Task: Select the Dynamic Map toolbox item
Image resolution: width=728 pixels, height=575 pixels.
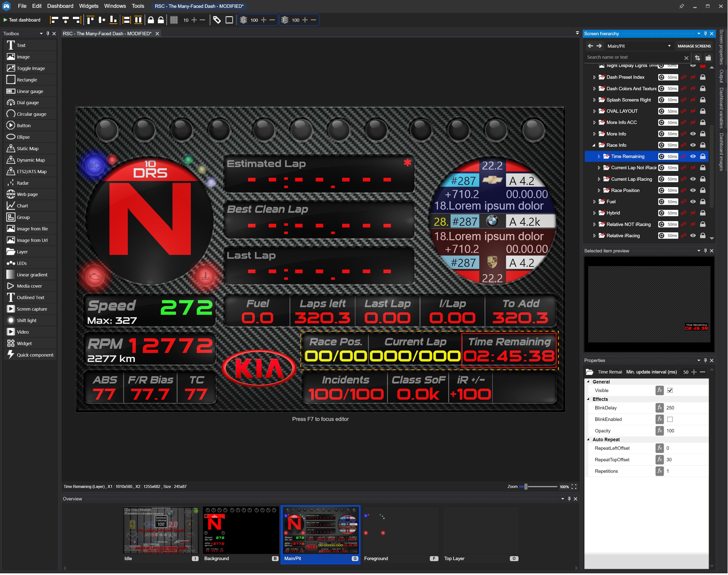Action: pos(31,160)
